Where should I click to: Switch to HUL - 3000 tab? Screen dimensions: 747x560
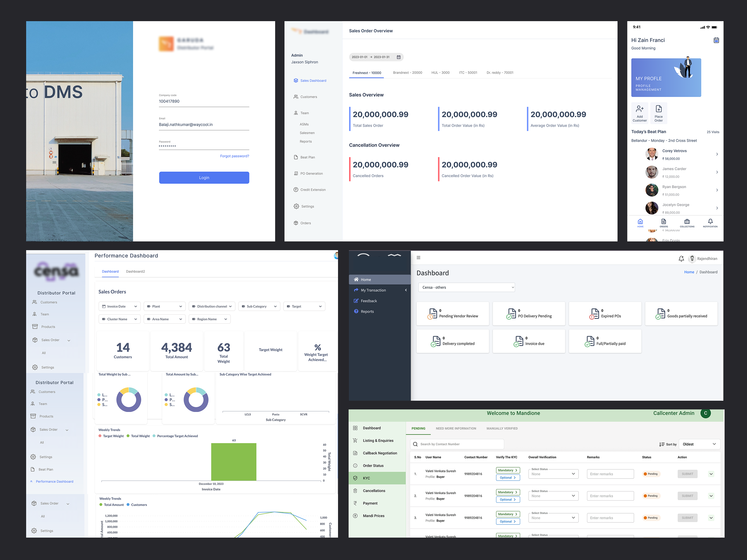pos(440,72)
